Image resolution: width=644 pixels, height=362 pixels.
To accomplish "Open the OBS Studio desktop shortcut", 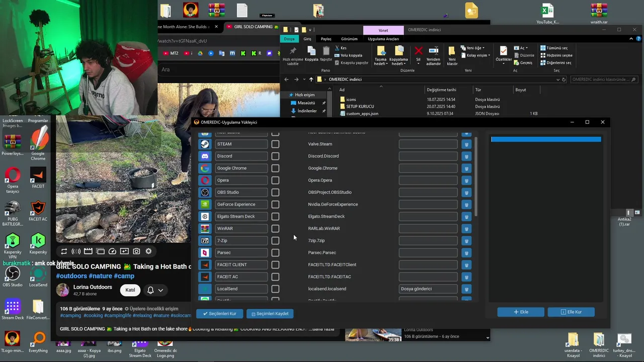I will point(13,276).
